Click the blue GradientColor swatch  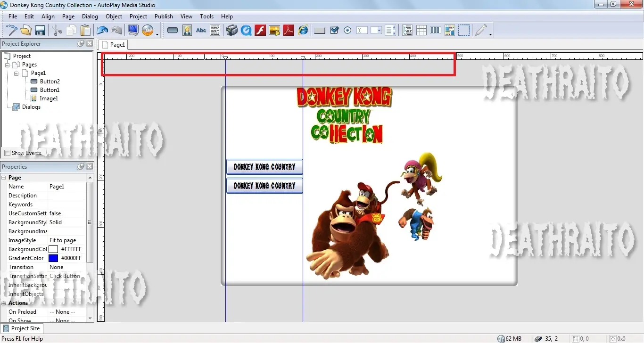pos(53,258)
